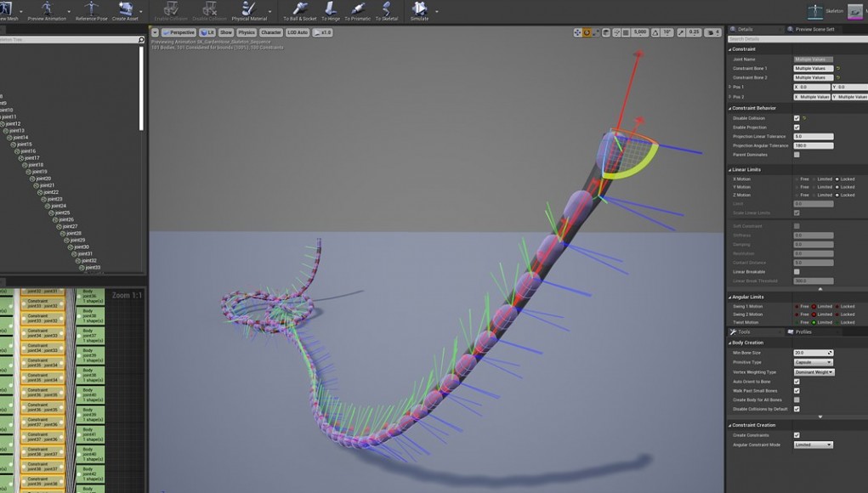The height and width of the screenshot is (493, 868).
Task: Convert constraint To Prismatic
Action: point(358,10)
